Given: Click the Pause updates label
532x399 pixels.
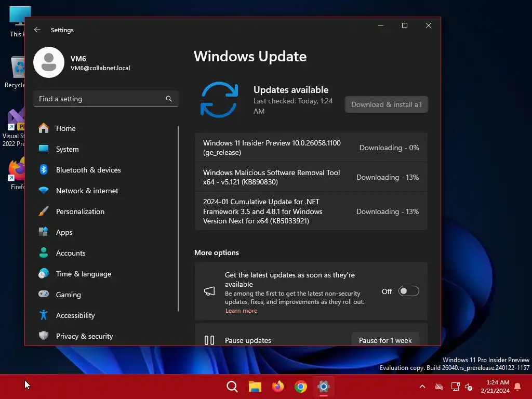Looking at the screenshot, I should 248,340.
